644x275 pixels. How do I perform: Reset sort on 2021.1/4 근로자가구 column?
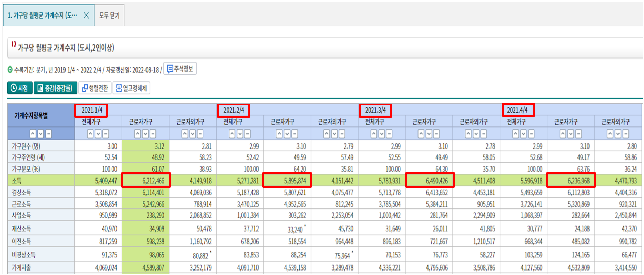153,134
